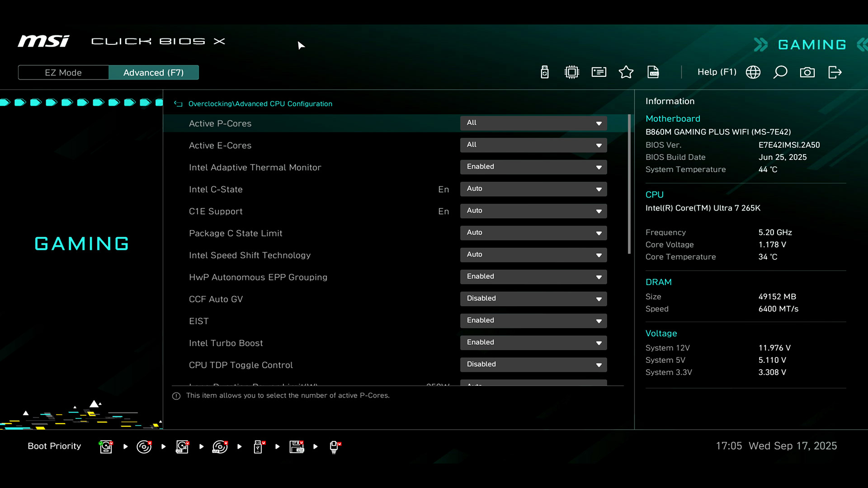This screenshot has height=488, width=868.
Task: Click the exit BIOS icon
Action: (835, 72)
